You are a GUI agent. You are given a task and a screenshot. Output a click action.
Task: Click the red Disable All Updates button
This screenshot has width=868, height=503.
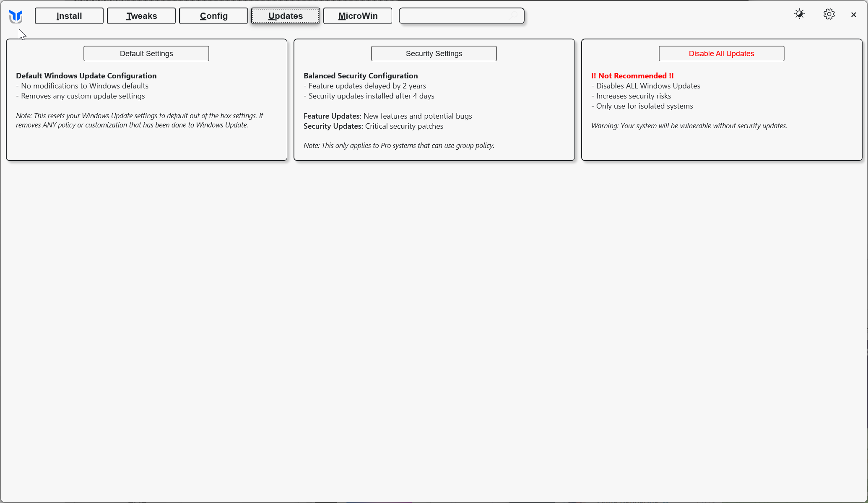(x=721, y=54)
